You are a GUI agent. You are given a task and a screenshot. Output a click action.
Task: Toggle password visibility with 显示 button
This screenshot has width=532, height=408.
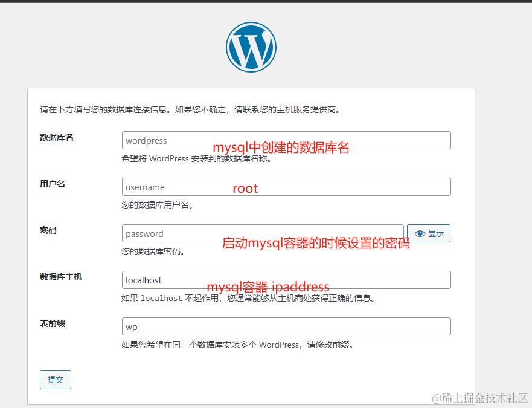429,233
